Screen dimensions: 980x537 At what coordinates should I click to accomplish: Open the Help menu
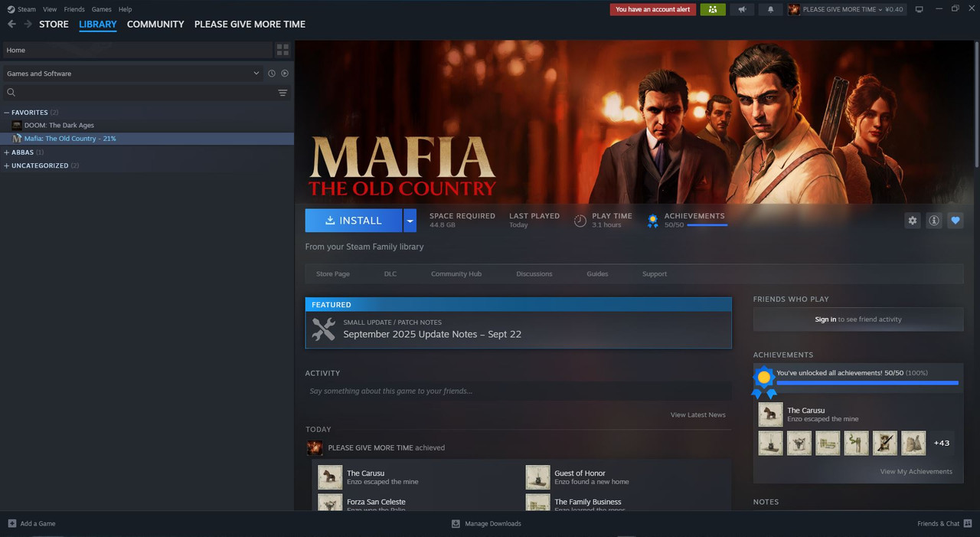pos(125,9)
